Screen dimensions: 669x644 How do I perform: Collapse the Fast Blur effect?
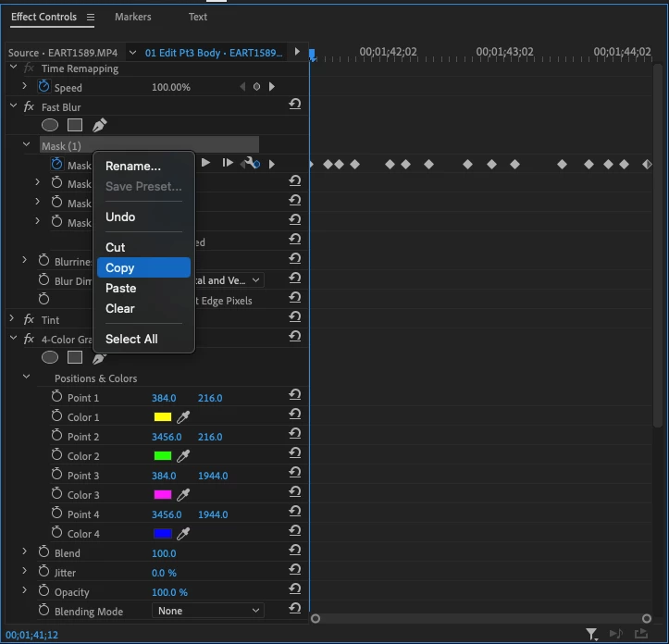coord(13,105)
